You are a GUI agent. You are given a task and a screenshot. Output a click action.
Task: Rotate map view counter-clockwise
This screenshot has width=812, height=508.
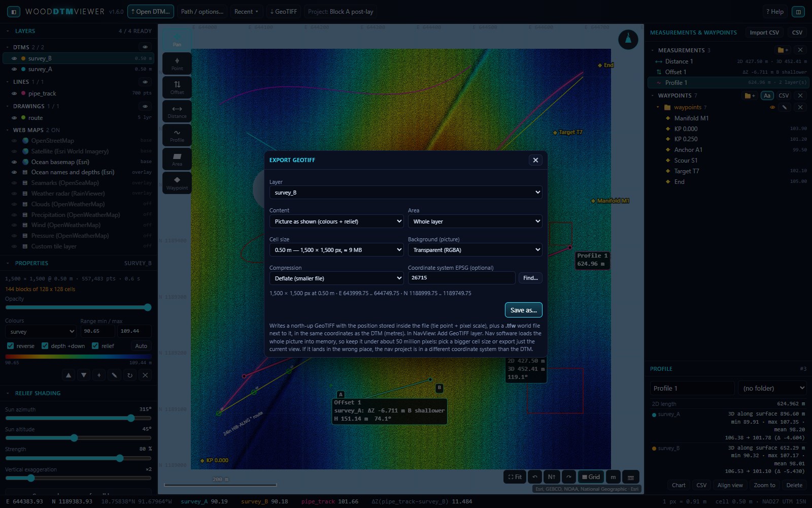point(534,477)
